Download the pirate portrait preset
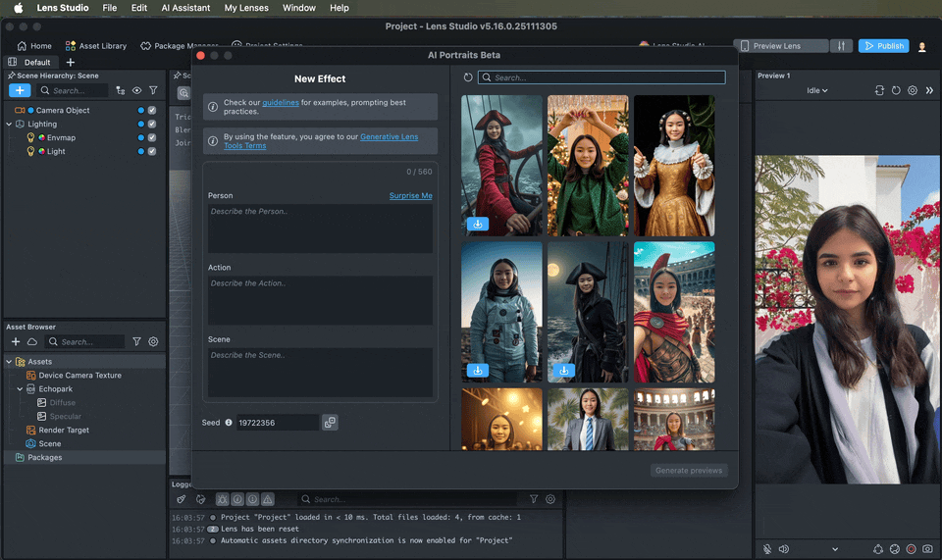Viewport: 942px width, 560px height. 477,224
